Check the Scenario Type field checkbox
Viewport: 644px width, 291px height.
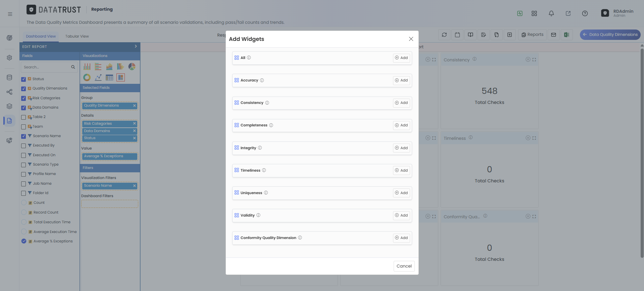(x=23, y=165)
